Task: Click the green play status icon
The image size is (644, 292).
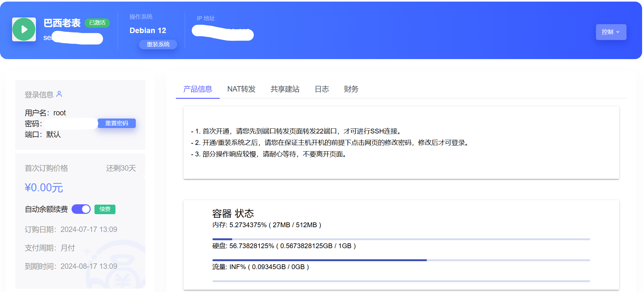Action: tap(24, 29)
